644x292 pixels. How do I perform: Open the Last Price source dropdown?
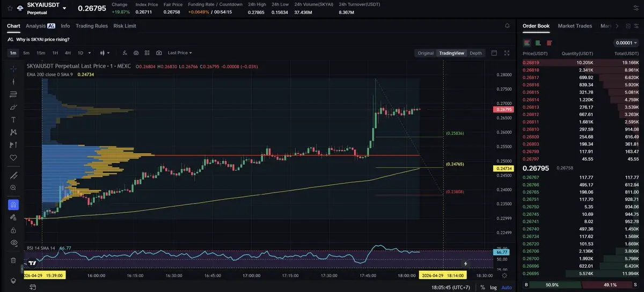pyautogui.click(x=180, y=53)
